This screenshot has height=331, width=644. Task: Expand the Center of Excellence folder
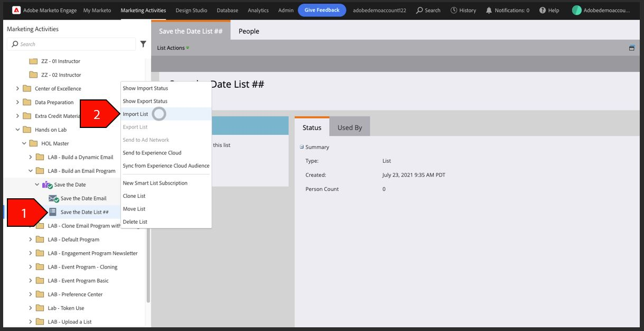[x=17, y=89]
